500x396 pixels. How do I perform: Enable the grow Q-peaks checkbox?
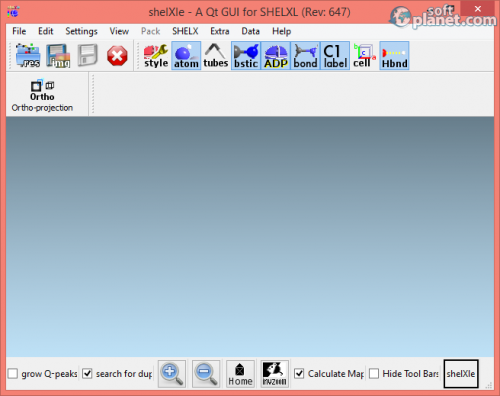pyautogui.click(x=13, y=373)
